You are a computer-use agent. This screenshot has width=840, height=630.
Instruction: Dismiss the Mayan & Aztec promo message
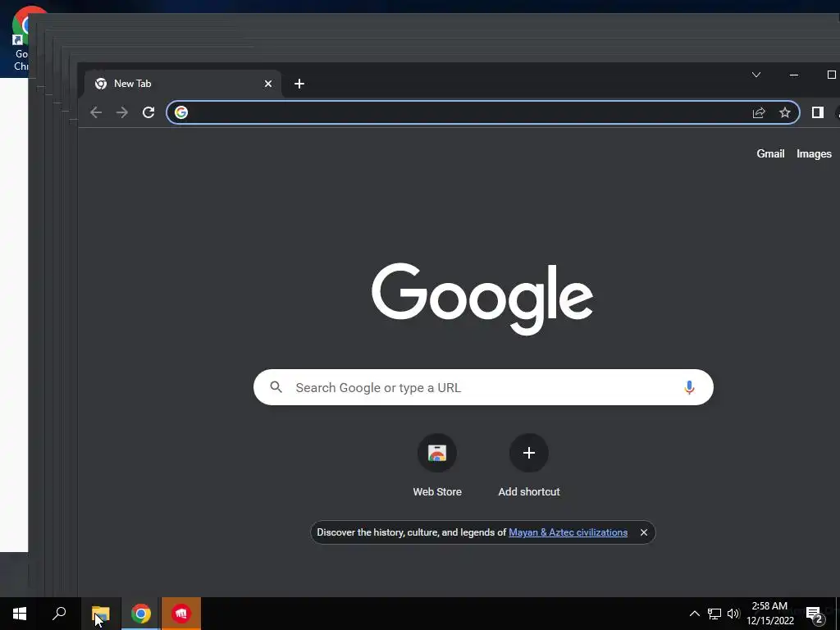coord(644,532)
